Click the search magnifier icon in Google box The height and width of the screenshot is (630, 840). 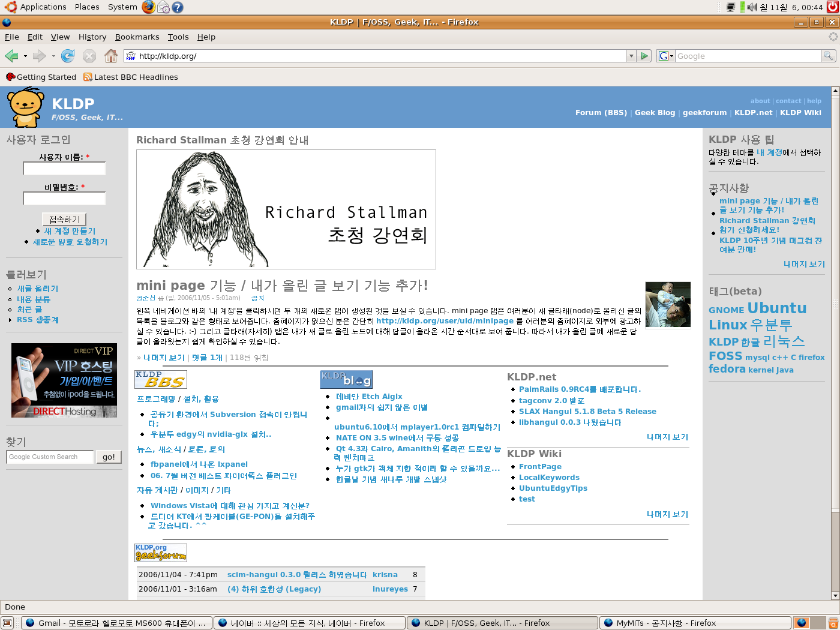[829, 56]
